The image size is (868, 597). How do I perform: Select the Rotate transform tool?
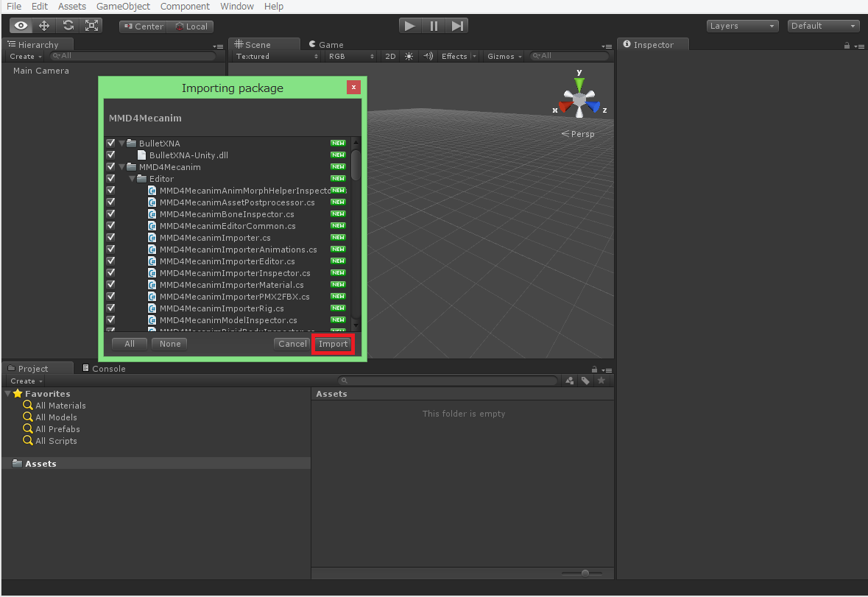68,26
